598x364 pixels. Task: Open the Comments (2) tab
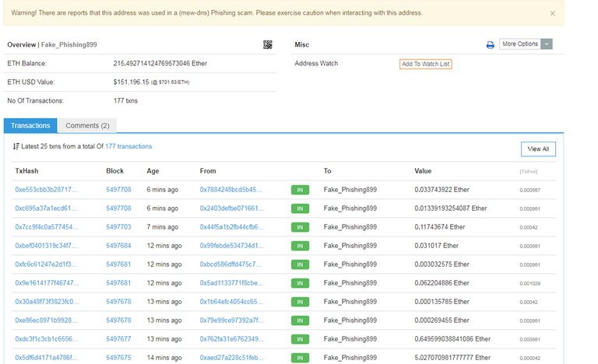[87, 125]
